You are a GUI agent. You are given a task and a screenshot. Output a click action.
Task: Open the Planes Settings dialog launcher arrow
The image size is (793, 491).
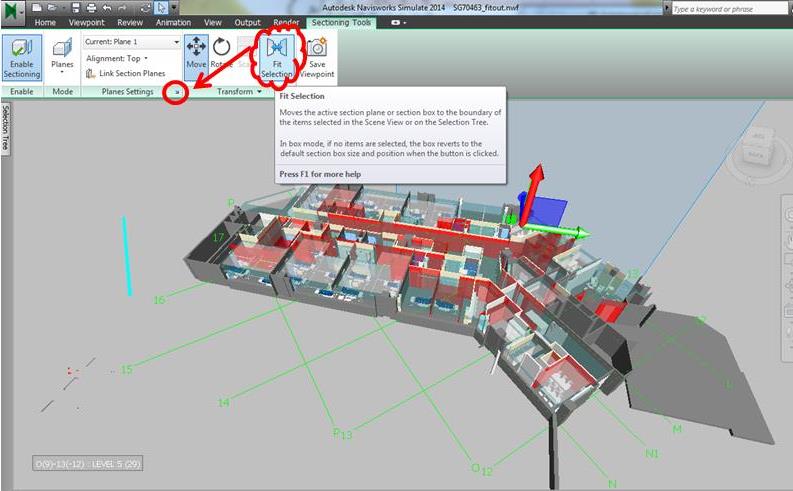pyautogui.click(x=177, y=92)
